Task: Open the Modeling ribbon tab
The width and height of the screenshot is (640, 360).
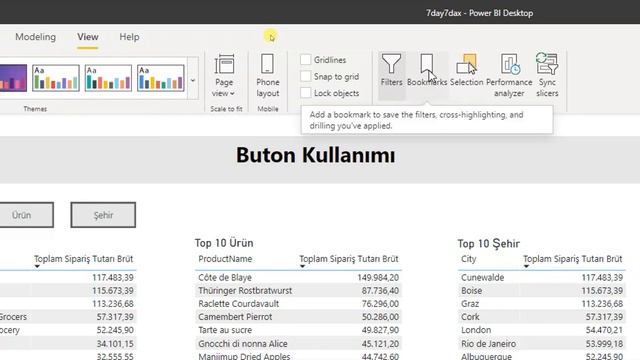Action: [36, 37]
